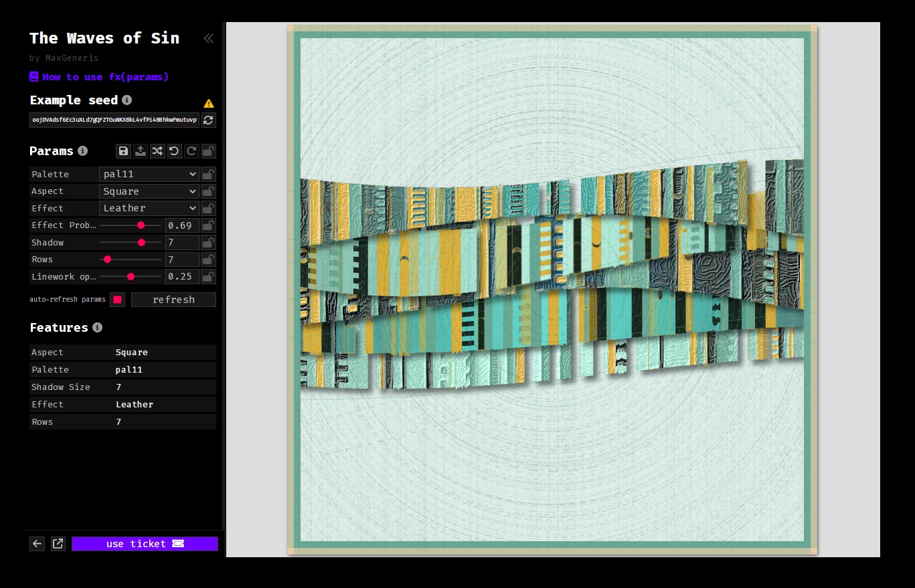Click the Rows slider handle
The image size is (915, 588).
107,260
